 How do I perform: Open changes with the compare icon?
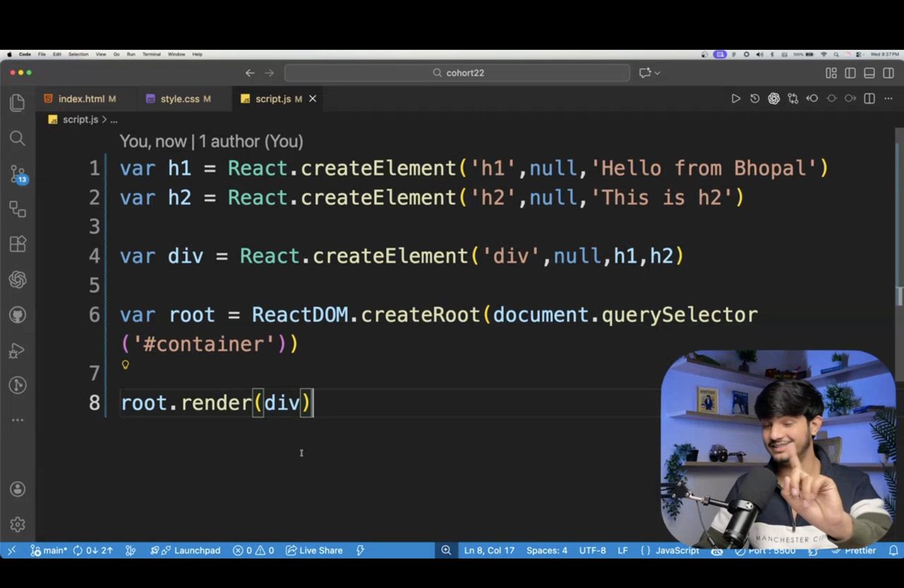(793, 99)
